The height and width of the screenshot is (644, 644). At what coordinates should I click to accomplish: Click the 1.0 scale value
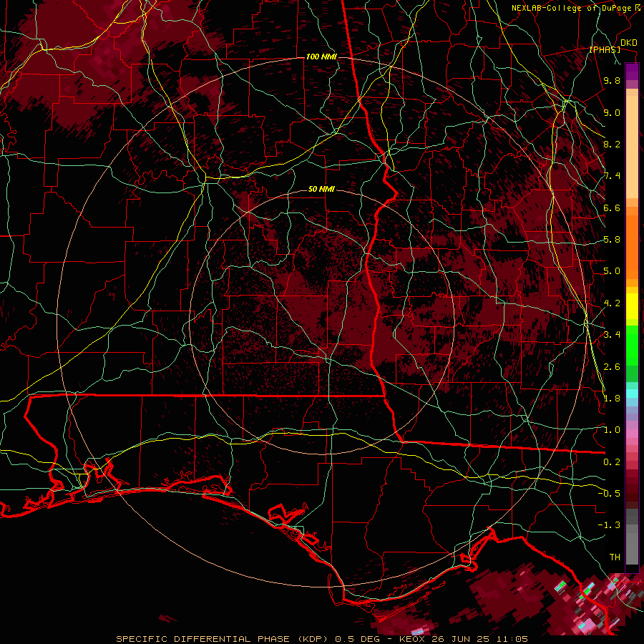pos(612,430)
